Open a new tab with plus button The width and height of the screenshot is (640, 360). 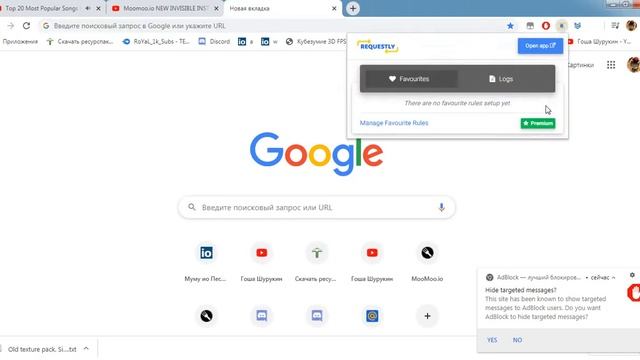[353, 8]
